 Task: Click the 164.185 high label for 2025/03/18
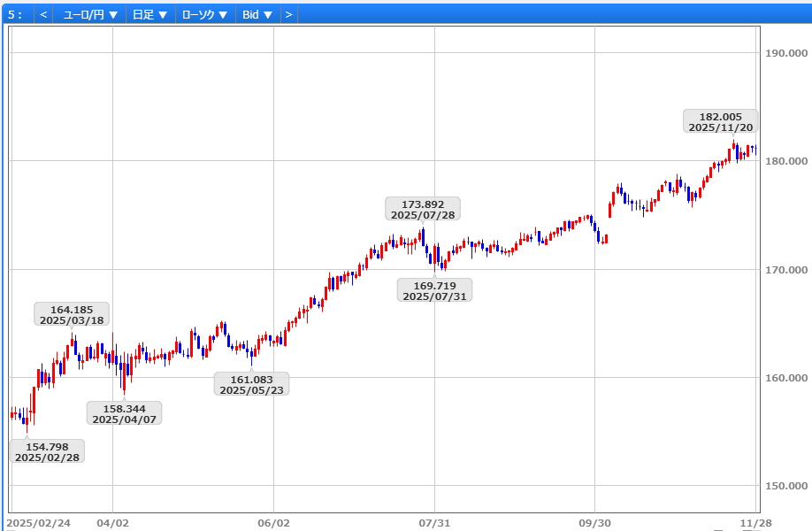tap(72, 314)
